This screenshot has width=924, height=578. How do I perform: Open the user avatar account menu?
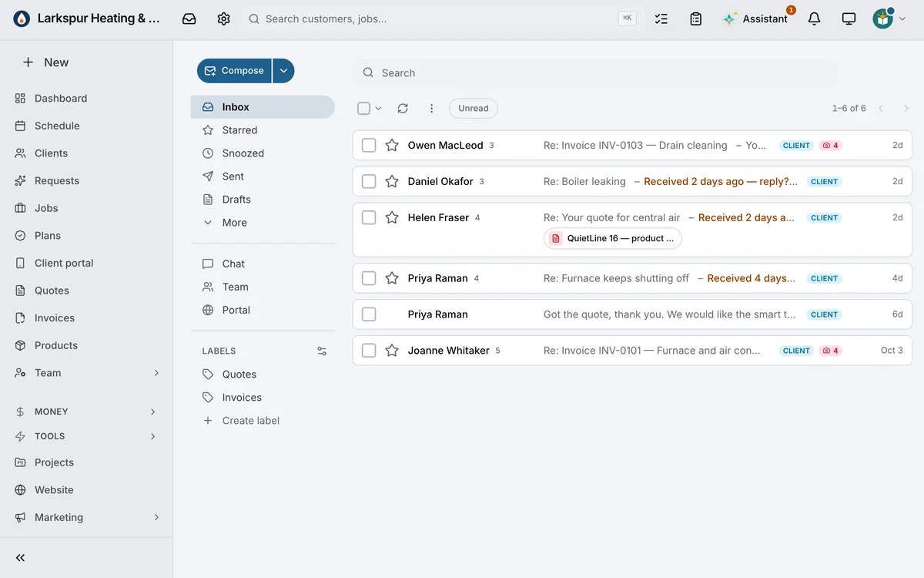(x=889, y=18)
